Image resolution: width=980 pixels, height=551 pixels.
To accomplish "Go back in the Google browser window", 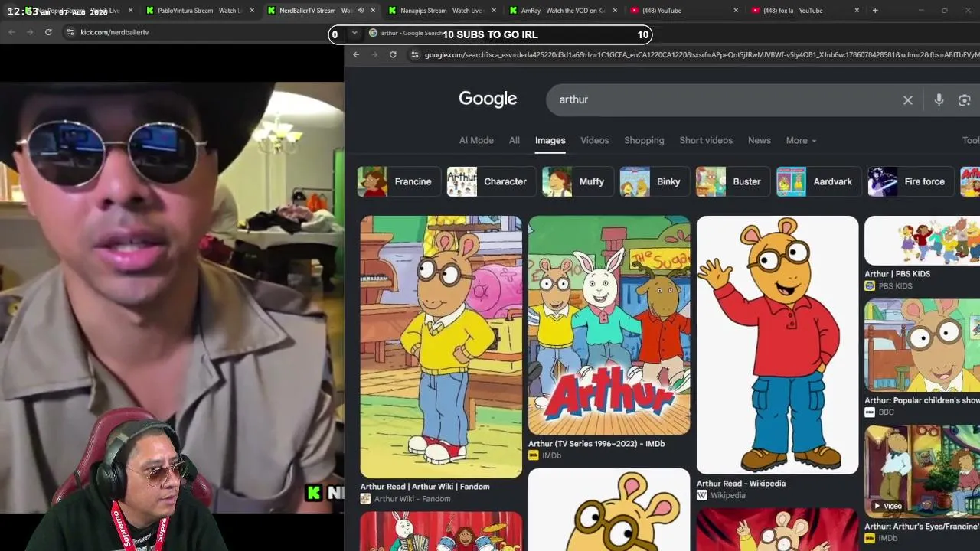I will (356, 54).
